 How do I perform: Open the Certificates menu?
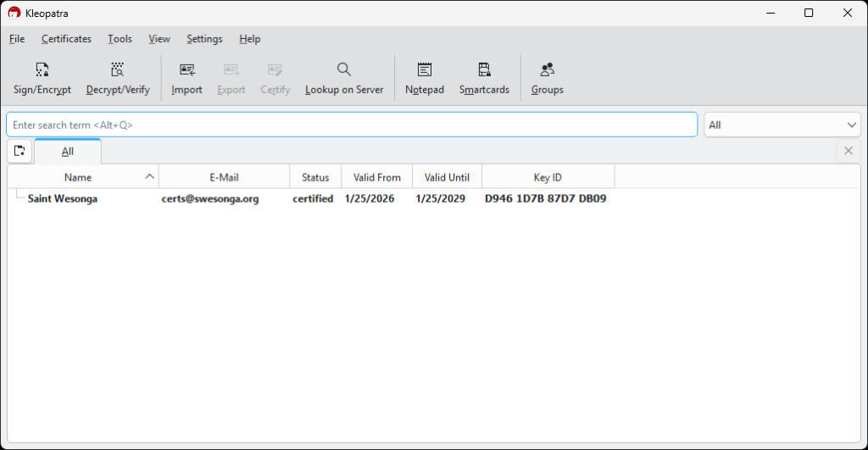66,39
